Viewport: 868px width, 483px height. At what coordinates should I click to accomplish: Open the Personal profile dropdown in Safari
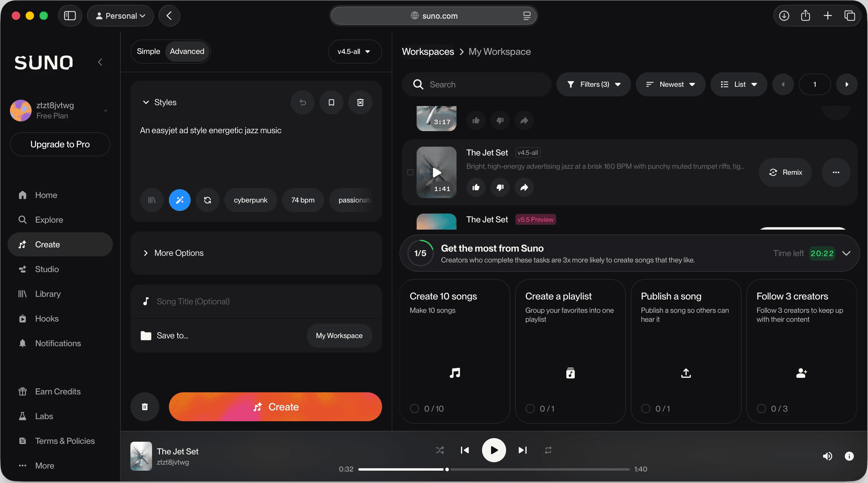click(120, 15)
